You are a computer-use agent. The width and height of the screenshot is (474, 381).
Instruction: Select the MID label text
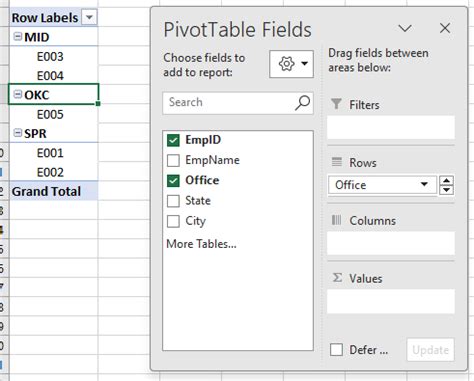point(37,37)
